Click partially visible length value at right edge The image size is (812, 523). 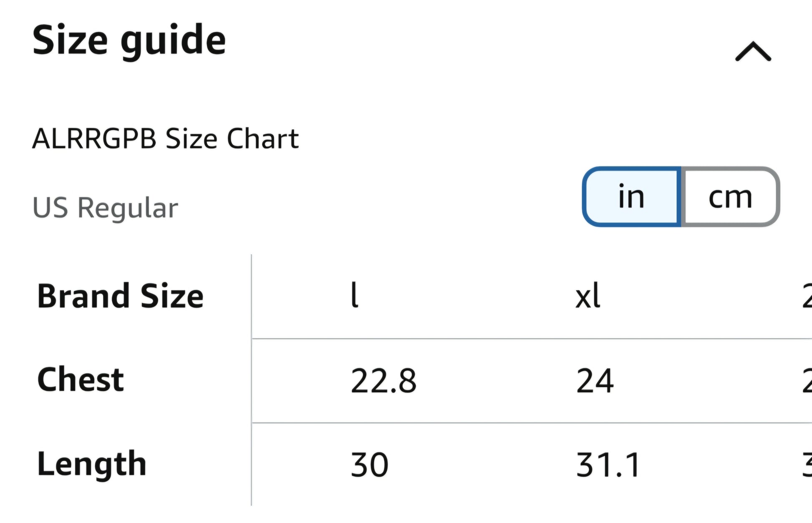coord(807,465)
